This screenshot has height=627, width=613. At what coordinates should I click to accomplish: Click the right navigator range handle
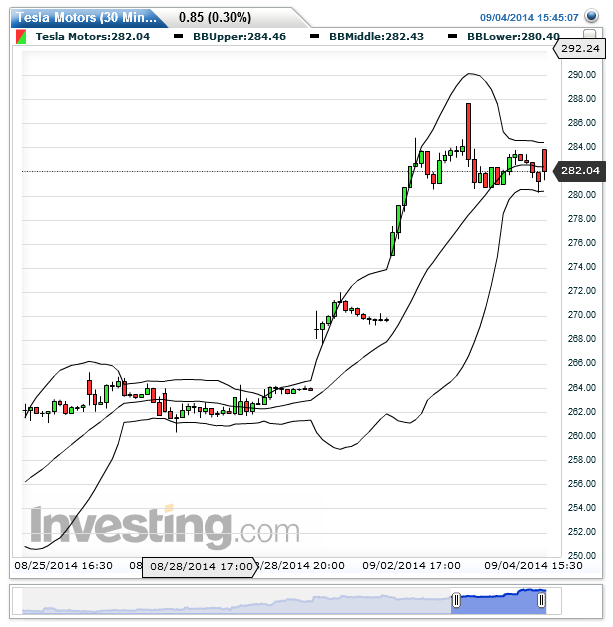pos(541,600)
